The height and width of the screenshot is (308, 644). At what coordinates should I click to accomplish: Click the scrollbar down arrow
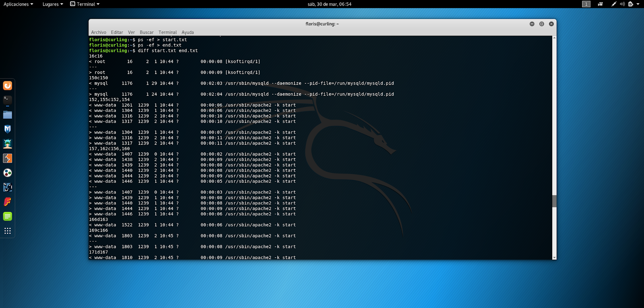coord(554,257)
